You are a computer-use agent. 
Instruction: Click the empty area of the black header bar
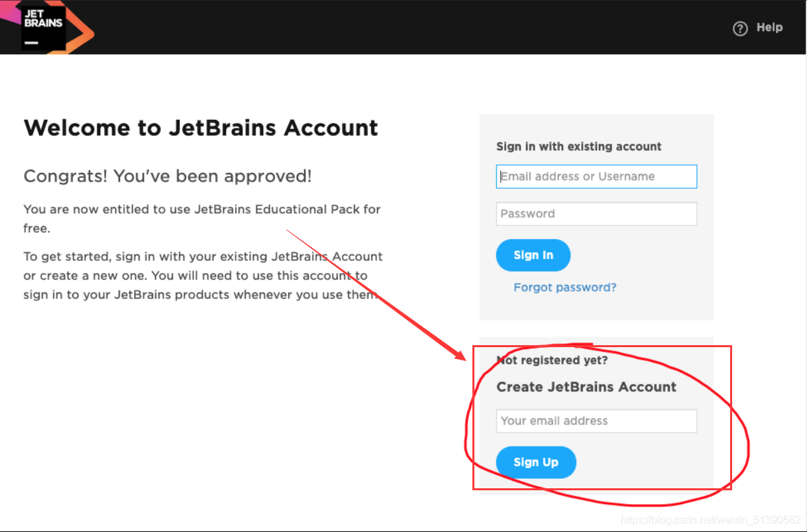point(398,27)
